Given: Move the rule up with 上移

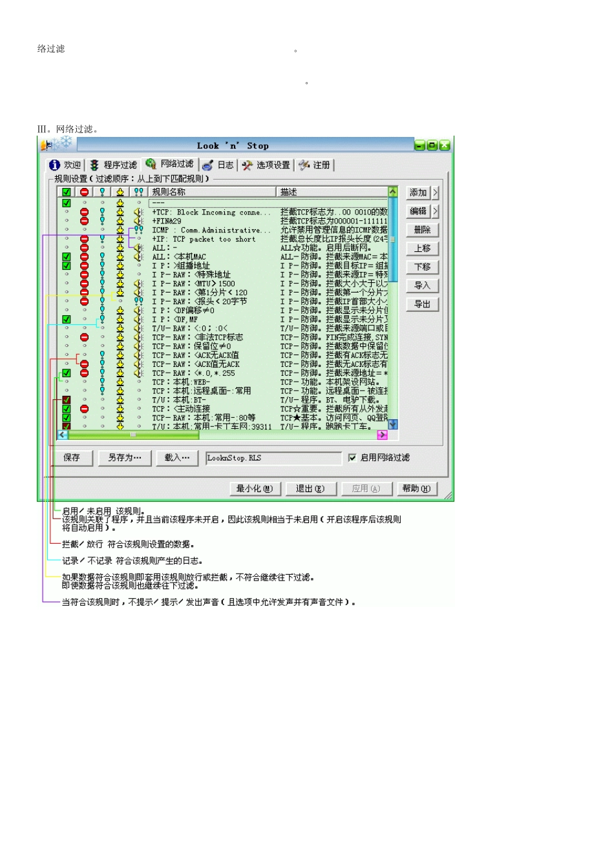Looking at the screenshot, I should (423, 249).
